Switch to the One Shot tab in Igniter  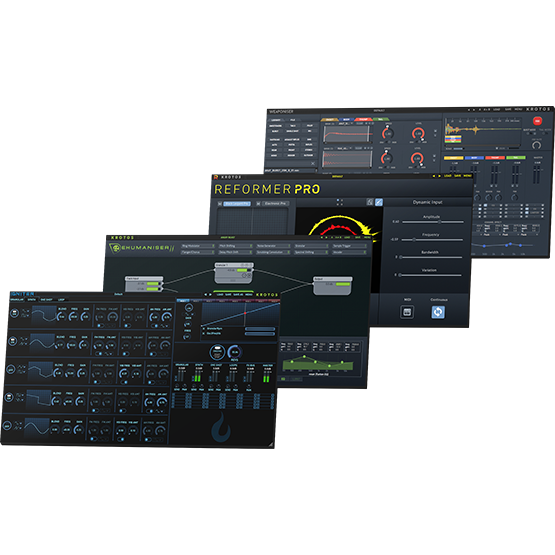(46, 300)
